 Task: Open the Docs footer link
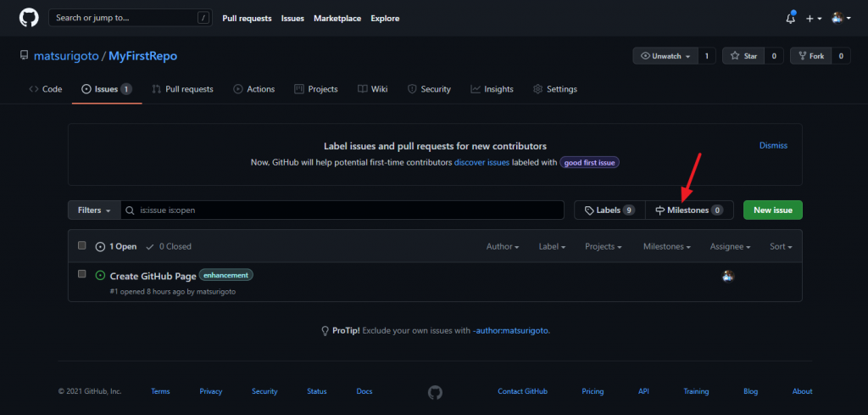coord(364,391)
